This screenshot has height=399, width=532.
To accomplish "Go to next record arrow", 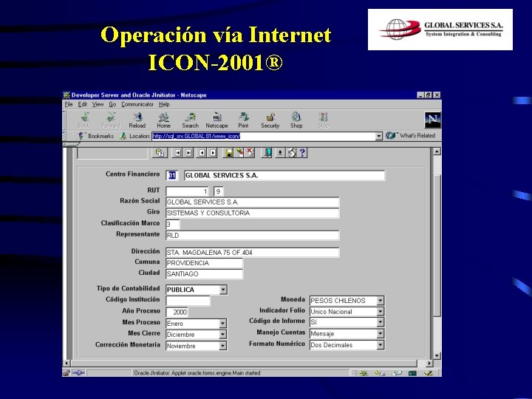I will [x=213, y=153].
